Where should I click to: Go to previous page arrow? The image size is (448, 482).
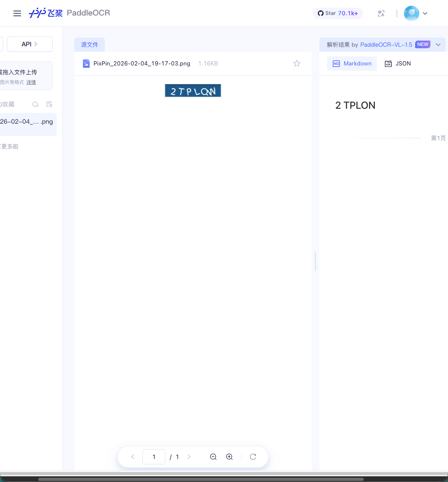point(133,457)
